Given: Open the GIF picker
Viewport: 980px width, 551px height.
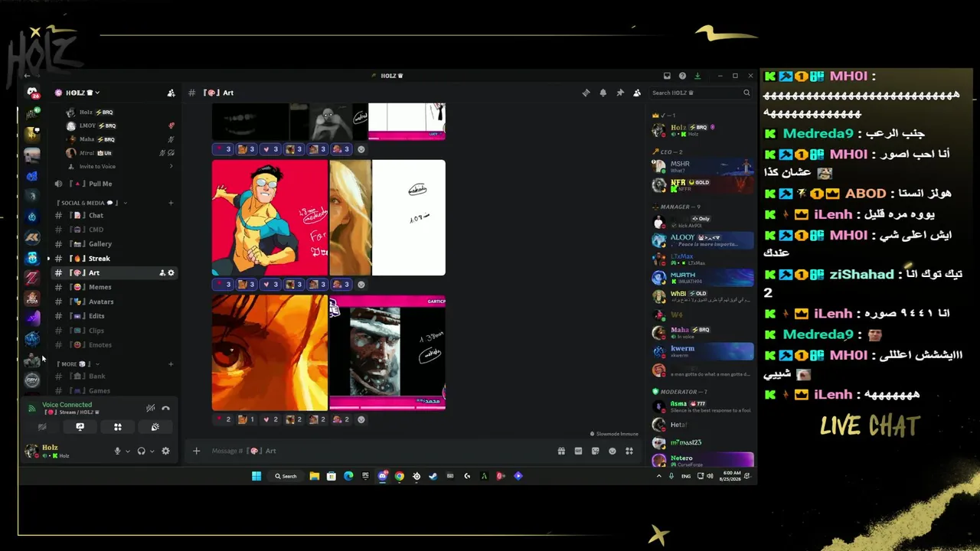Looking at the screenshot, I should (x=579, y=452).
